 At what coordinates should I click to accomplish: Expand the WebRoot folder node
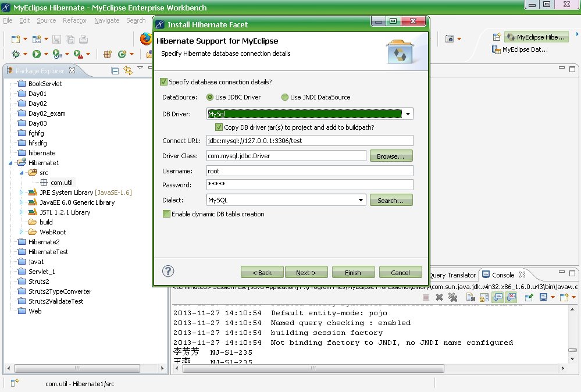[21, 232]
